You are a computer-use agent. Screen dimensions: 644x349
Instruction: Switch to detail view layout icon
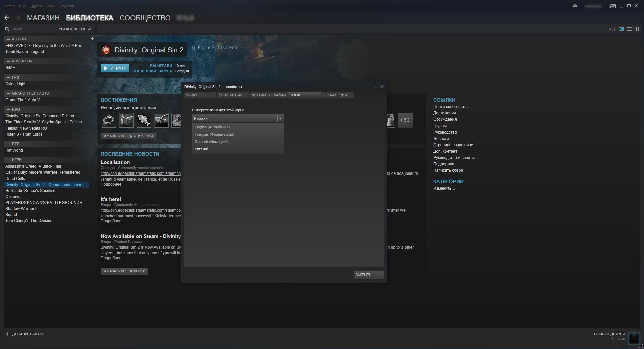point(621,29)
